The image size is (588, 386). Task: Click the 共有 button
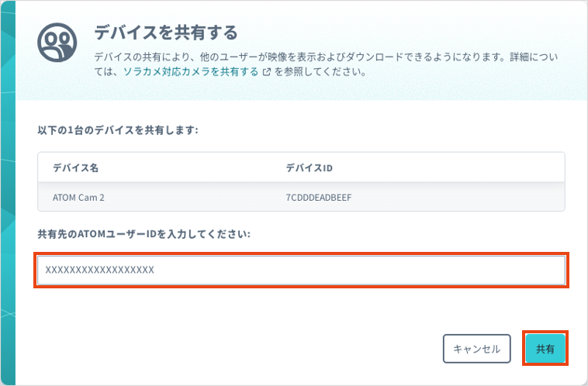[x=545, y=349]
